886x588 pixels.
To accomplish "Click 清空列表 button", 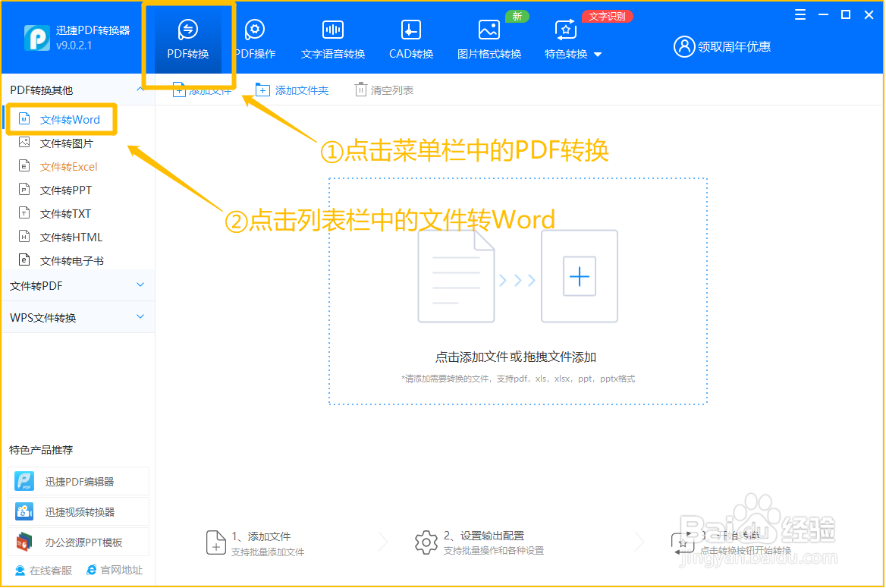I will point(385,90).
